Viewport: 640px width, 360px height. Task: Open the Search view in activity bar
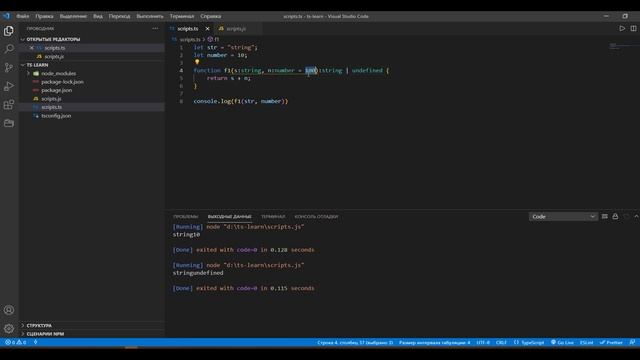tap(9, 49)
